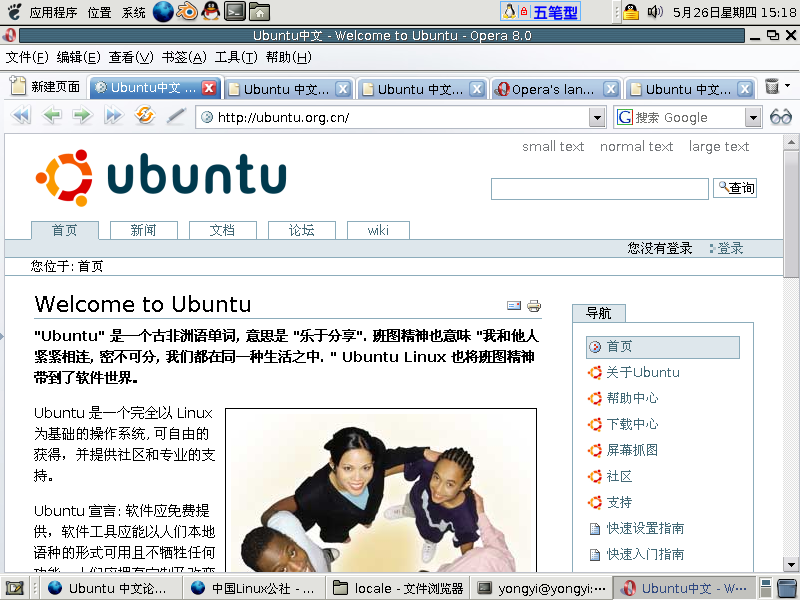Viewport: 800px width, 600px height.
Task: Open the 应用程序 applications menu
Action: tap(53, 12)
